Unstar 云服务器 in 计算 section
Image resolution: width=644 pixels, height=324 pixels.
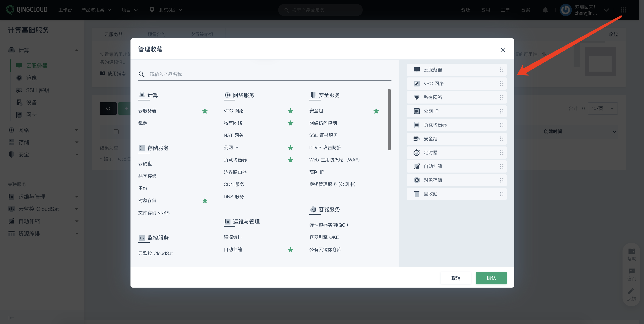point(205,111)
